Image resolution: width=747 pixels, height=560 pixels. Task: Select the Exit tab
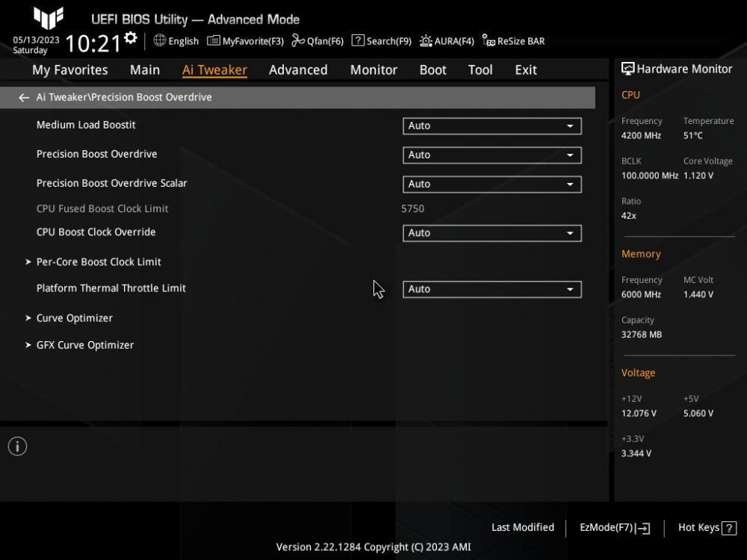tap(526, 70)
